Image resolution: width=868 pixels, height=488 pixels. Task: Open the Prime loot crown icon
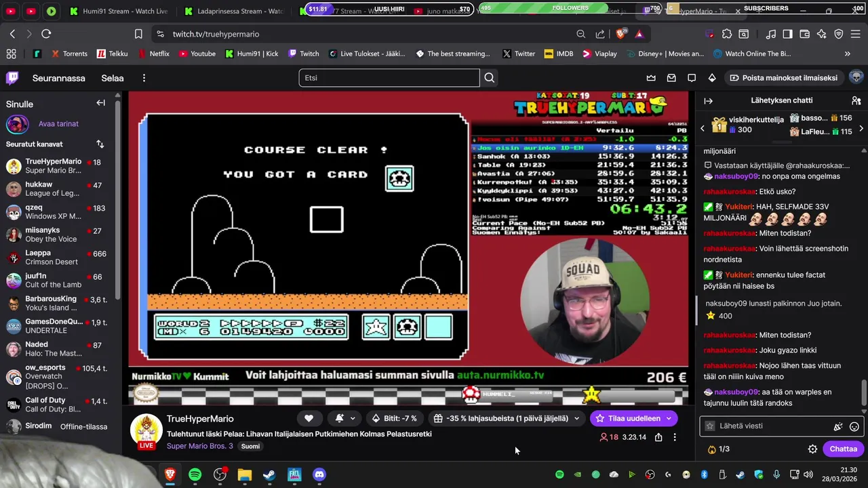tap(651, 78)
